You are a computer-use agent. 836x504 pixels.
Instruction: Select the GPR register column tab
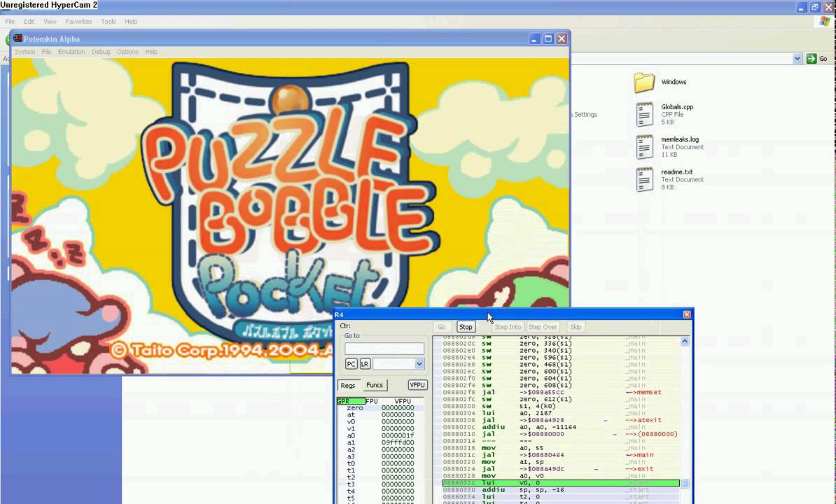(x=351, y=401)
